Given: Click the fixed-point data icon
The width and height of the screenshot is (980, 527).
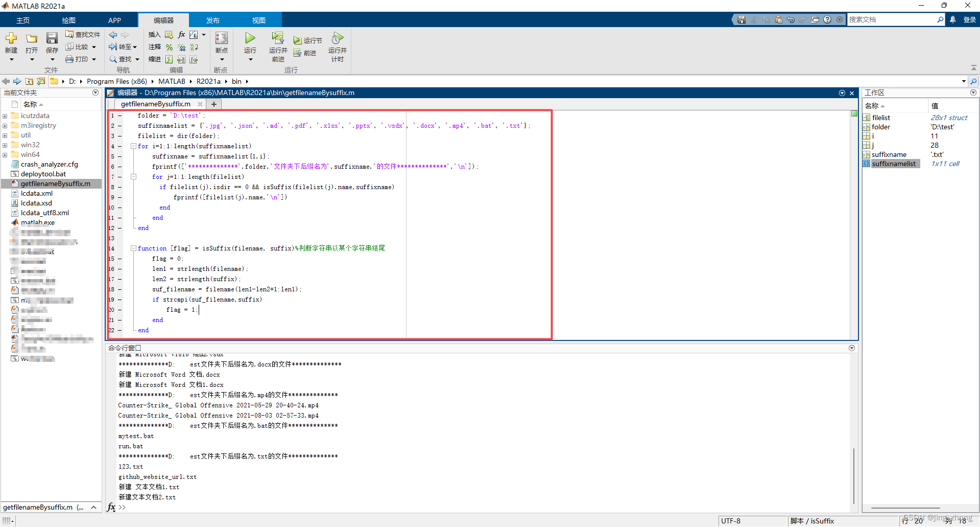Looking at the screenshot, I should coord(194,35).
